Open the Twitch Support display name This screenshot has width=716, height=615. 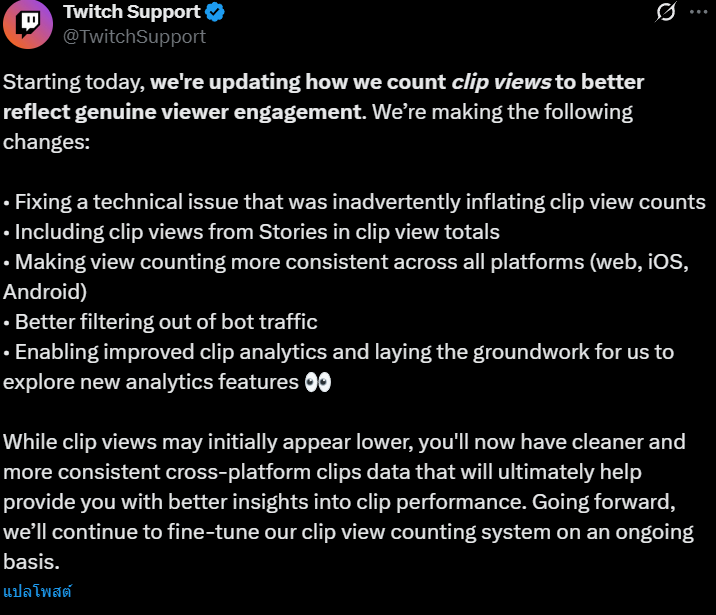point(130,12)
